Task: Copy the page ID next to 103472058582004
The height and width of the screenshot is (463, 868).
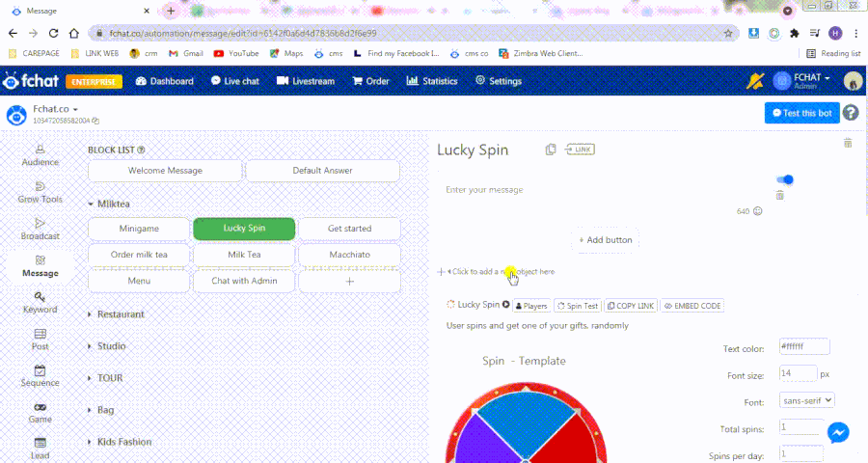Action: (x=95, y=121)
